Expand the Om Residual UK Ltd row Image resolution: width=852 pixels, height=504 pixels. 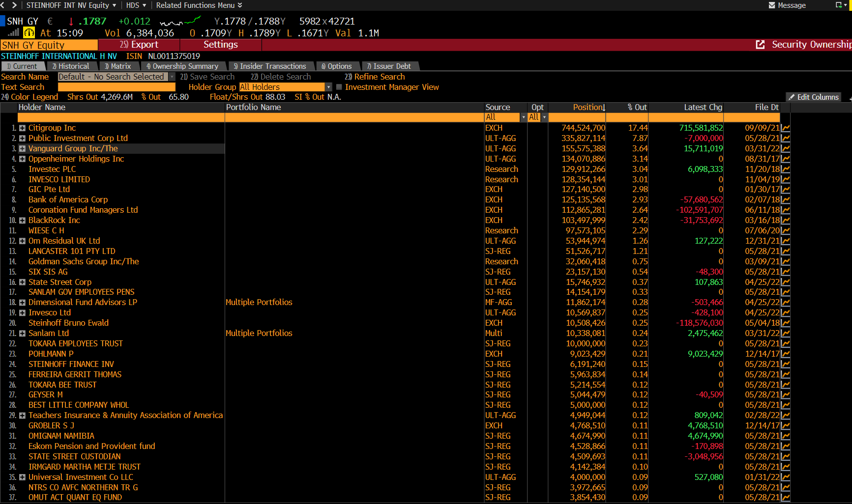coord(22,241)
